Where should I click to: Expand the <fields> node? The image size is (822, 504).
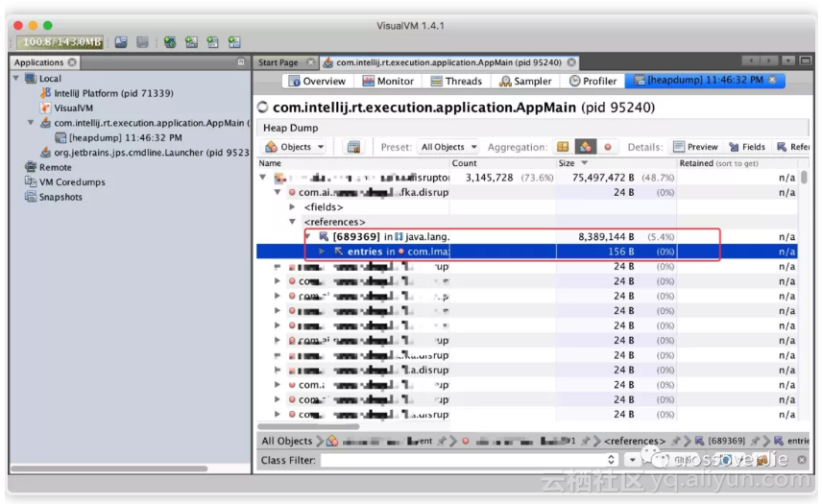(x=293, y=207)
